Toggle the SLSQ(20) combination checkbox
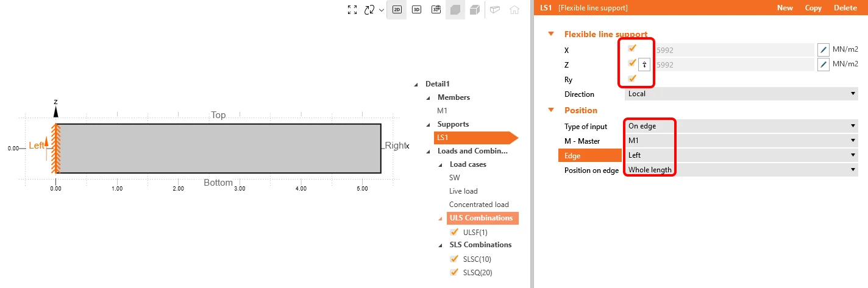Image resolution: width=868 pixels, height=288 pixels. click(x=454, y=272)
